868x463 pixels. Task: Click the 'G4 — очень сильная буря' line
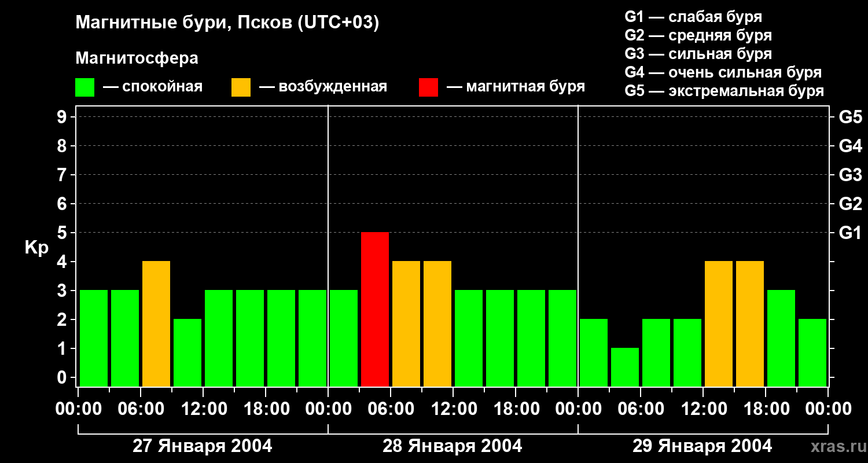(x=723, y=72)
